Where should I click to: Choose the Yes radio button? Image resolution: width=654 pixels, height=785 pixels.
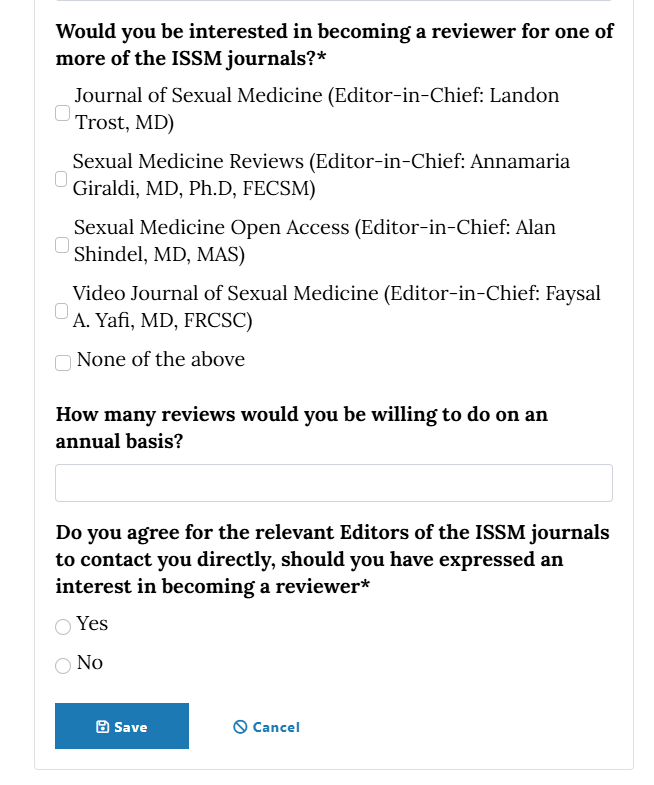[63, 627]
